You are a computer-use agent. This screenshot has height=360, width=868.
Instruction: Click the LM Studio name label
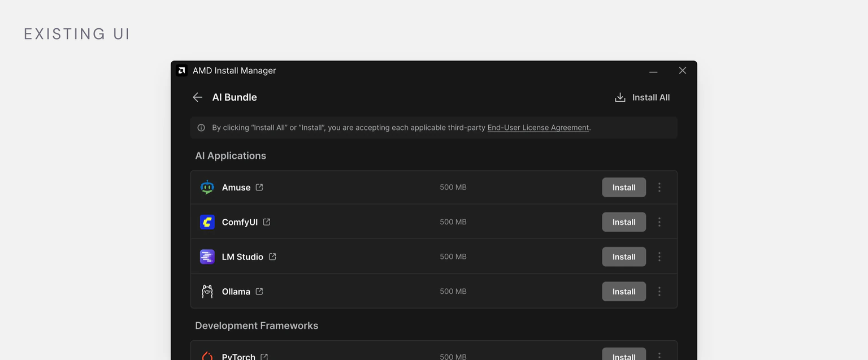(242, 257)
